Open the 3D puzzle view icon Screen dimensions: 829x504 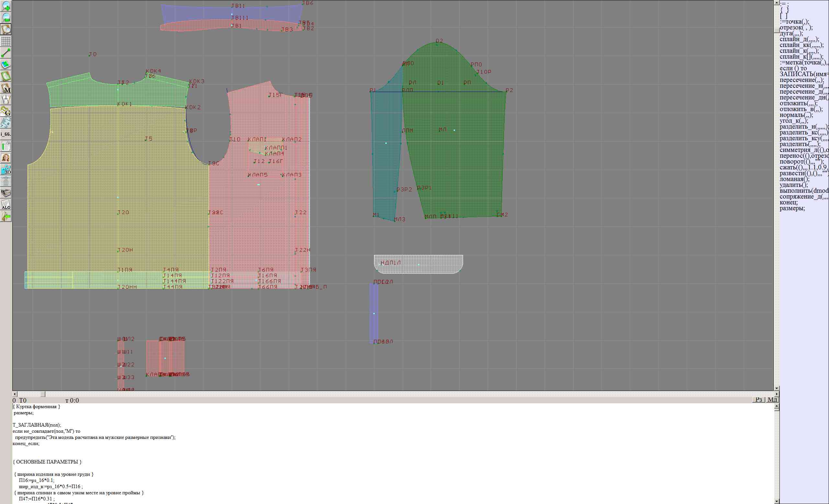click(6, 169)
